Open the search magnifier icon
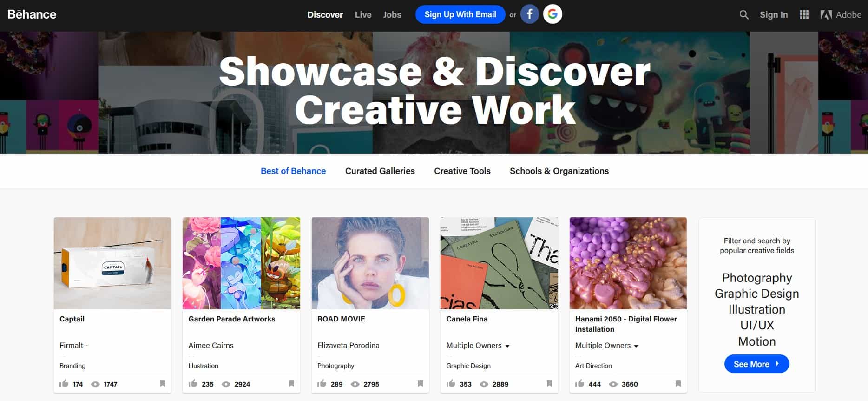This screenshot has height=401, width=868. [x=744, y=15]
